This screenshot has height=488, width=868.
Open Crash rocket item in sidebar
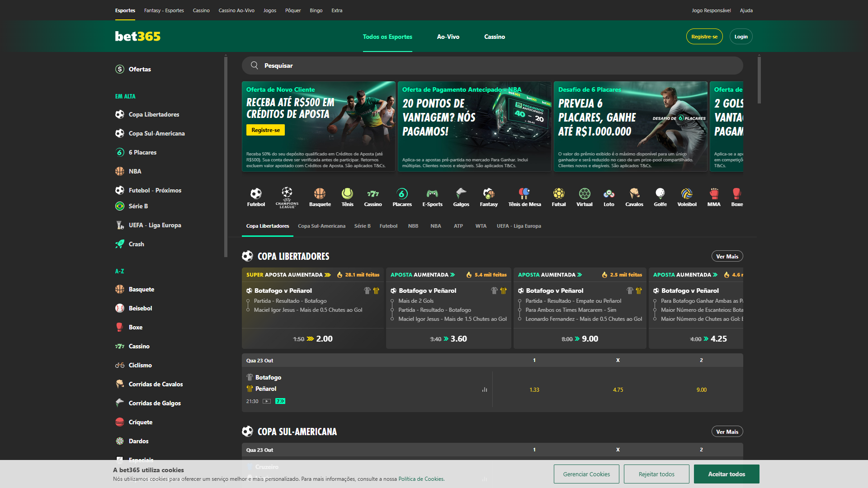130,244
